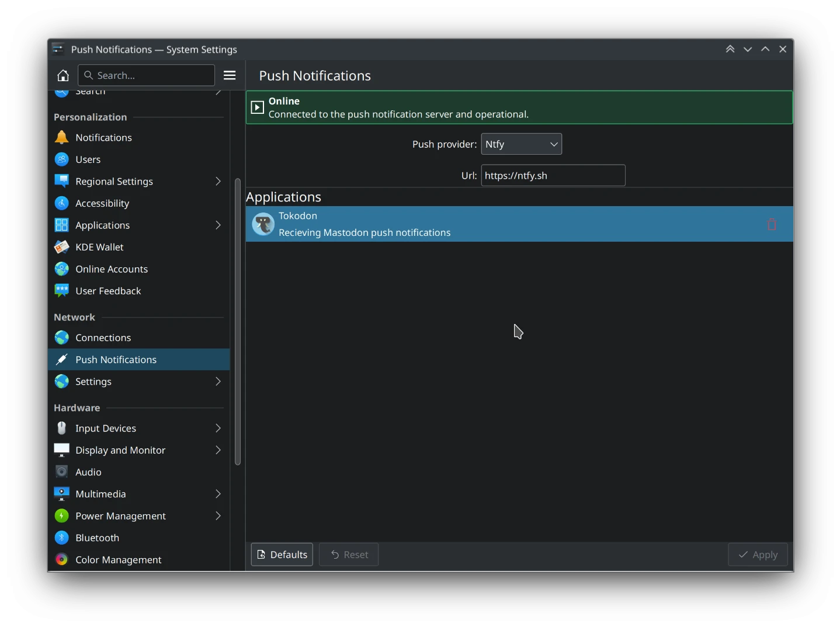Click the User Feedback icon

click(x=61, y=291)
